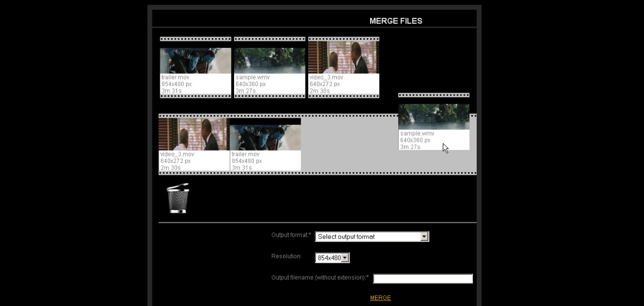This screenshot has width=644, height=306.
Task: Click the MERGE FILES heading
Action: [396, 21]
